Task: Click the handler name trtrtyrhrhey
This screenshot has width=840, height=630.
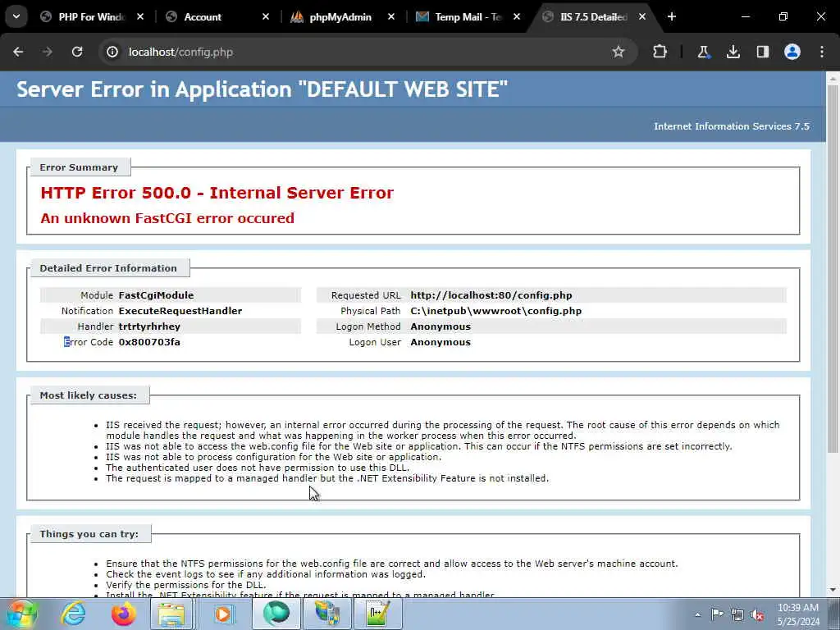Action: (x=149, y=326)
